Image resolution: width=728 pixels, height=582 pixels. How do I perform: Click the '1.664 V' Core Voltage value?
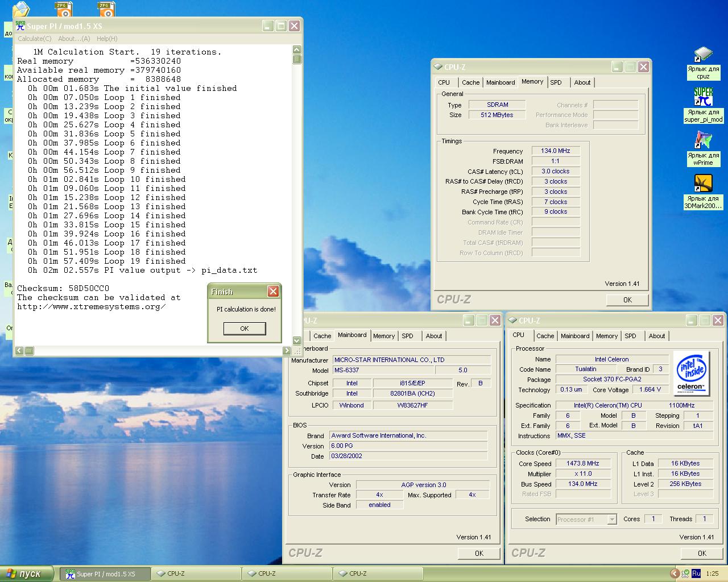click(650, 389)
